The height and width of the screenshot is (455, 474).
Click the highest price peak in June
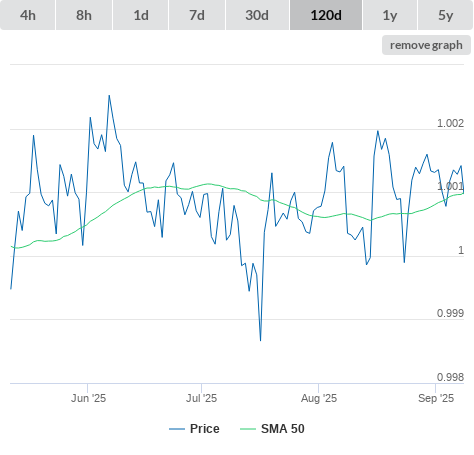pyautogui.click(x=109, y=96)
